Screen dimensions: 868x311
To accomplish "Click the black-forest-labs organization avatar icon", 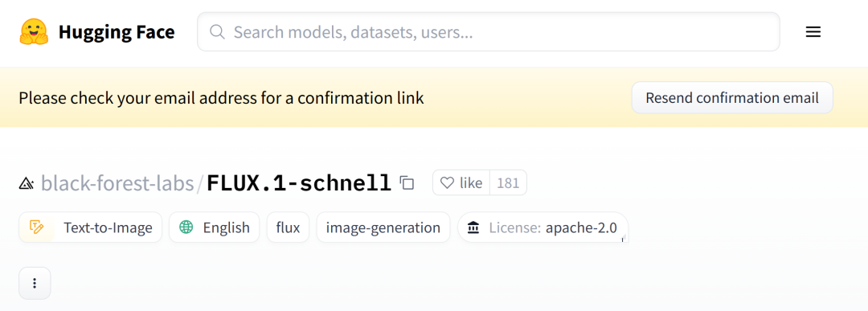I will 26,182.
